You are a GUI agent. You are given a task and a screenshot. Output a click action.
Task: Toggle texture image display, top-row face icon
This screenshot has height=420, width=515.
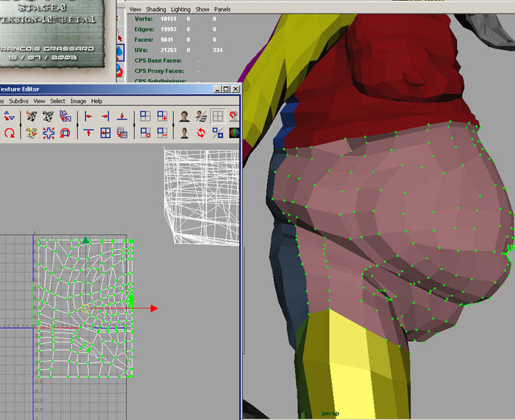click(185, 116)
